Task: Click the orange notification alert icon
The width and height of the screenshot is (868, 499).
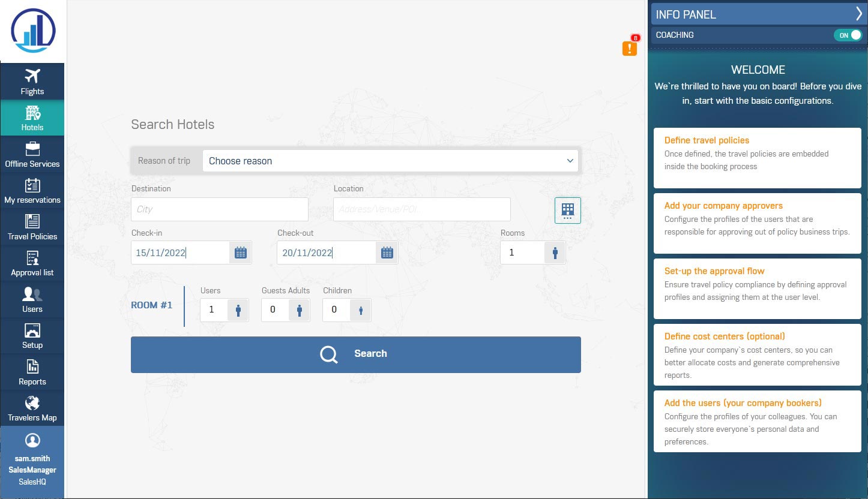Action: (x=629, y=49)
